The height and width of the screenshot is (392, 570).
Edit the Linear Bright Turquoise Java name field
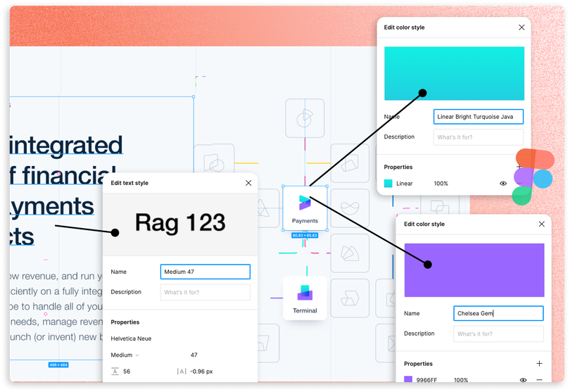(x=478, y=117)
